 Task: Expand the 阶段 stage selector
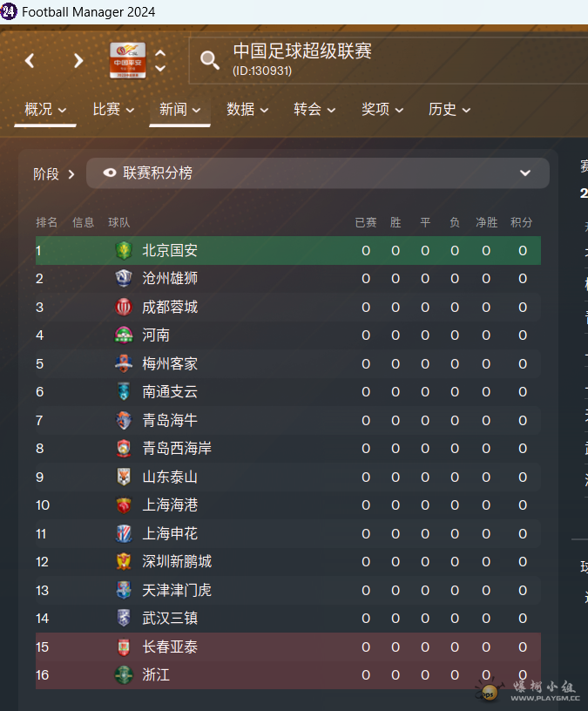(x=54, y=174)
